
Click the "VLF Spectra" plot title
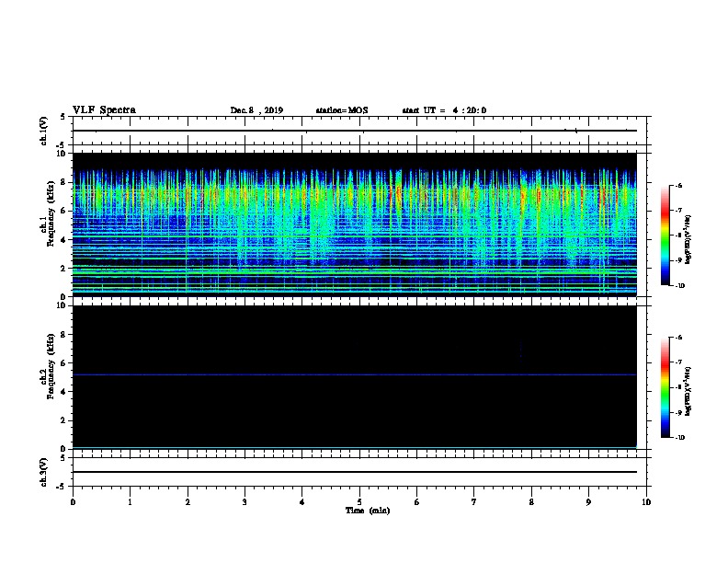point(105,110)
